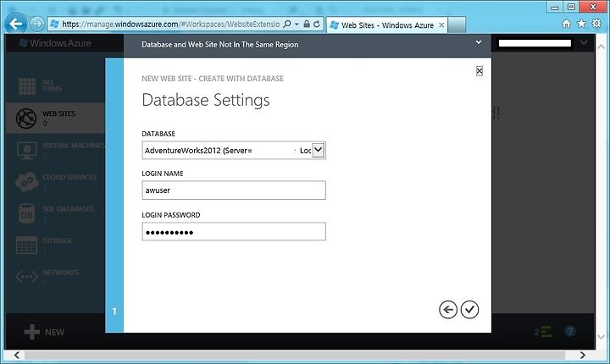Viewport: 610px width, 364px height.
Task: Click the account name box
Action: pos(535,43)
